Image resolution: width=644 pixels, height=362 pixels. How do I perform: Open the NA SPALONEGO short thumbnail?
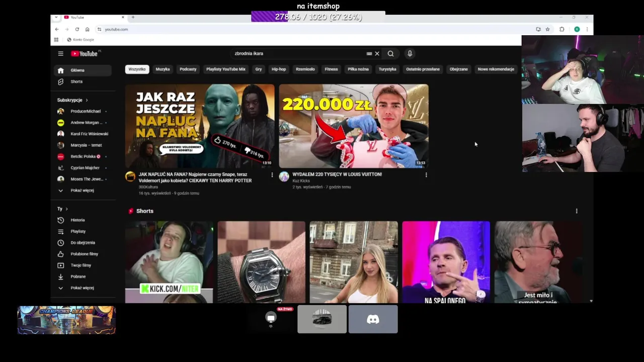(x=446, y=262)
